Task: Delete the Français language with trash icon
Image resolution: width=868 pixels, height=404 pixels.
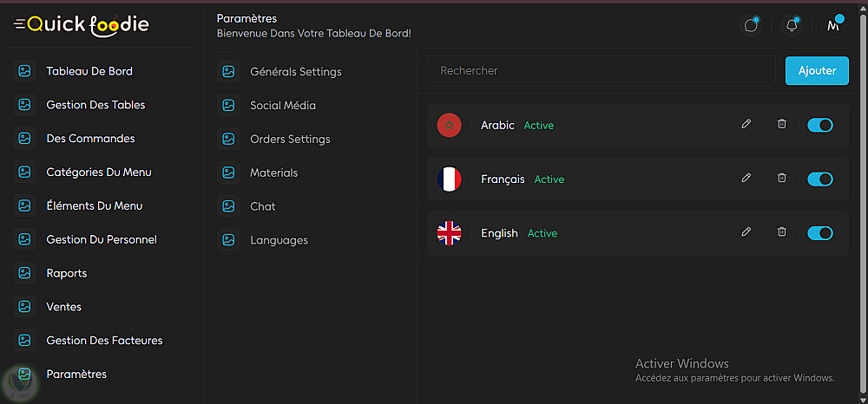Action: (x=781, y=179)
